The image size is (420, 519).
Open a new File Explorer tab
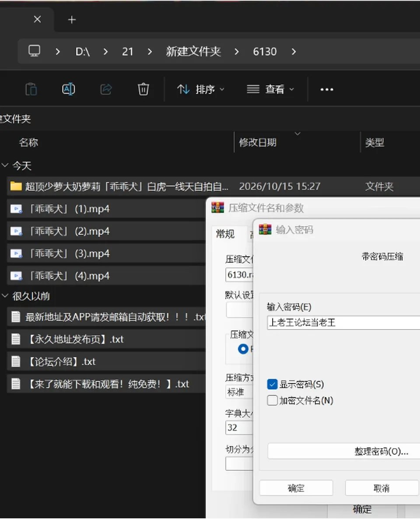71,20
